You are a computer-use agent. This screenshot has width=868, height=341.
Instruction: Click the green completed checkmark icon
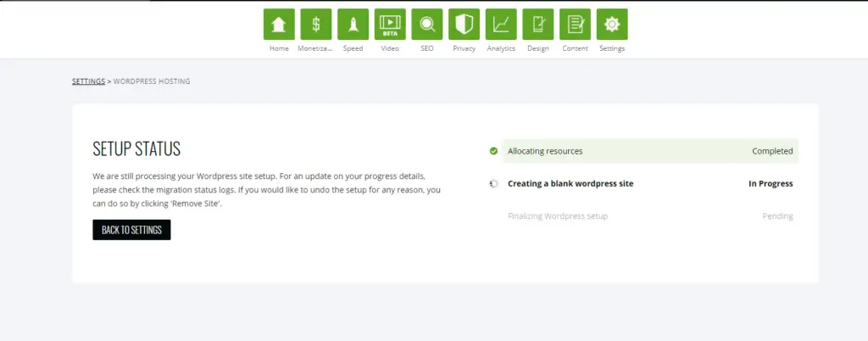[494, 151]
